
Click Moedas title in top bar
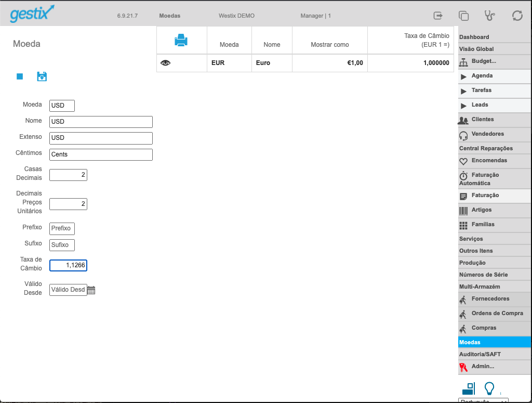pyautogui.click(x=170, y=16)
